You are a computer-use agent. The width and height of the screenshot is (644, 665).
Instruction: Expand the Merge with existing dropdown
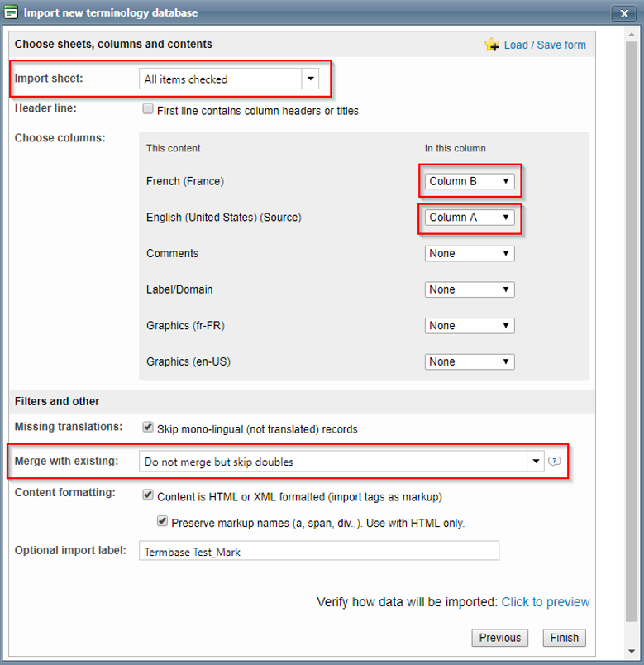tap(536, 462)
